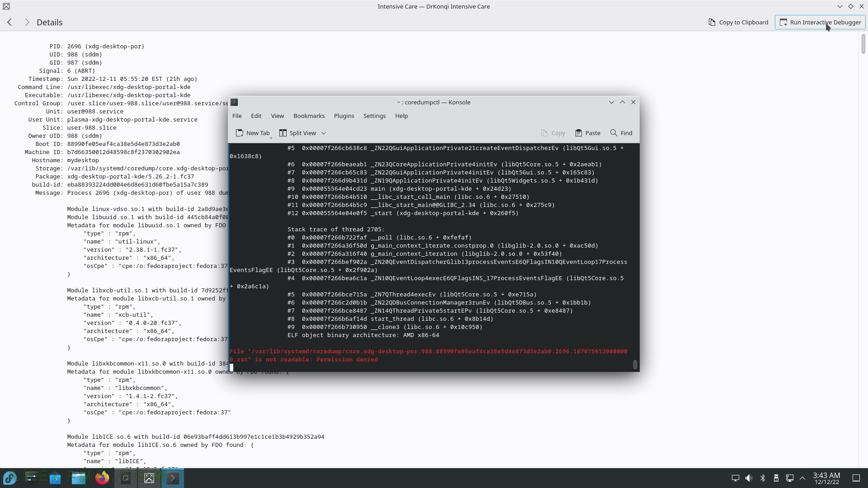Screen dimensions: 868x488
Task: Click 'Stack trace of thread 2705:' line
Action: click(336, 230)
